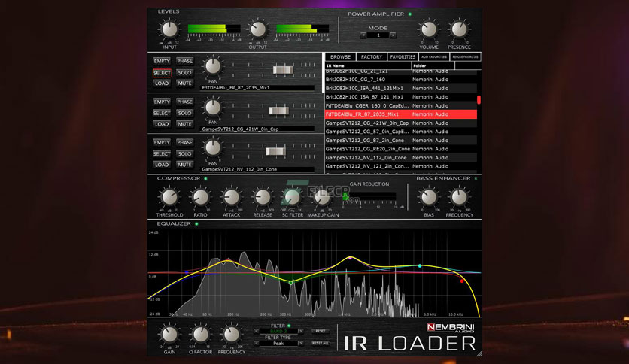This screenshot has height=364, width=629.
Task: Click EMPTY on the FdTDEAlBlu slot
Action: (162, 61)
